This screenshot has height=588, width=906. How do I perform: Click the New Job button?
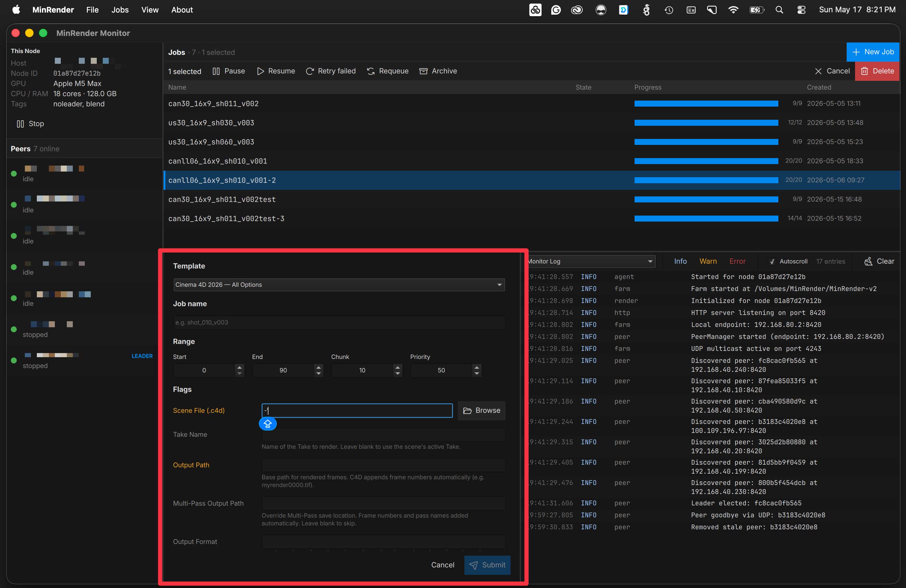tap(872, 52)
